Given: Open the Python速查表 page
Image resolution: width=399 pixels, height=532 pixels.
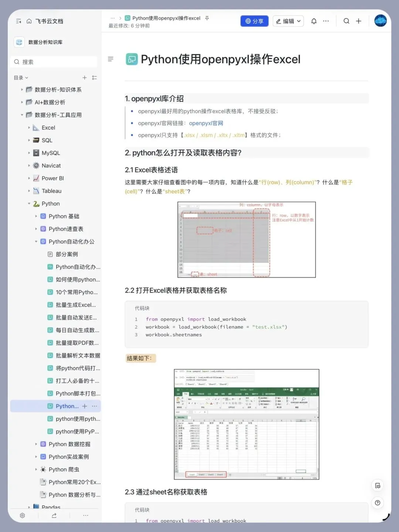Looking at the screenshot, I should pos(66,229).
